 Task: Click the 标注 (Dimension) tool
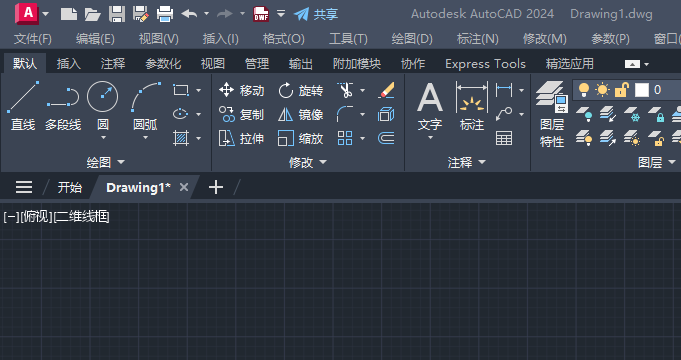tap(472, 107)
